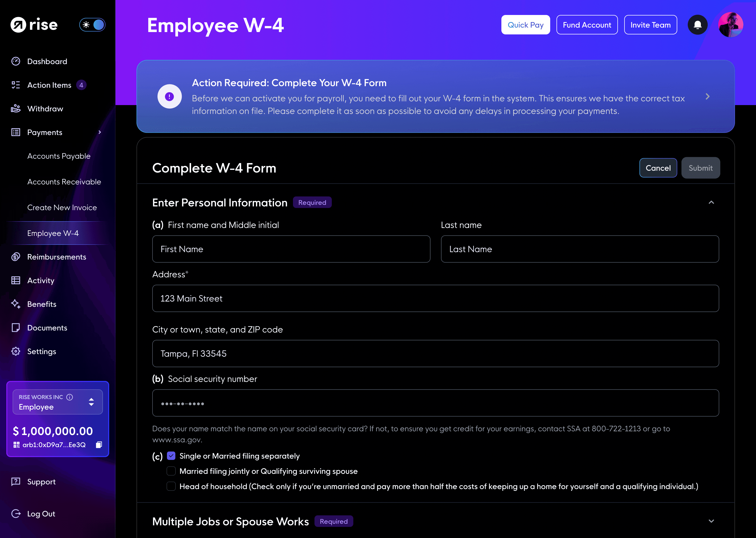Select Create New Invoice in the sidebar
The width and height of the screenshot is (756, 538).
62,207
